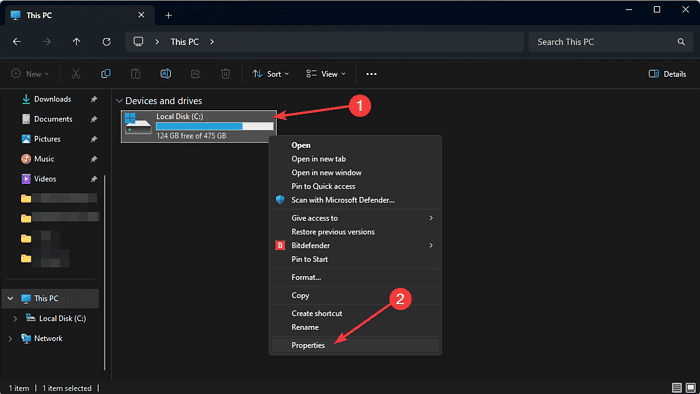The image size is (700, 394).
Task: Refresh the This PC view
Action: click(x=106, y=41)
